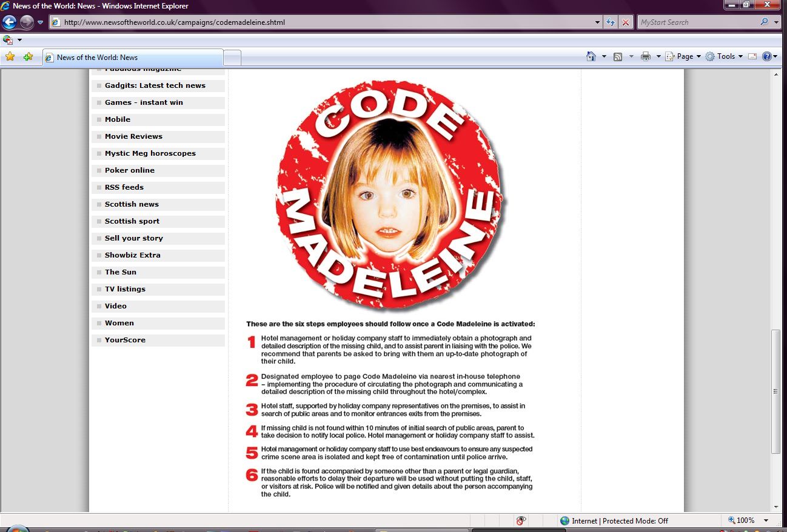
Task: Click the Refresh page icon
Action: [x=611, y=22]
